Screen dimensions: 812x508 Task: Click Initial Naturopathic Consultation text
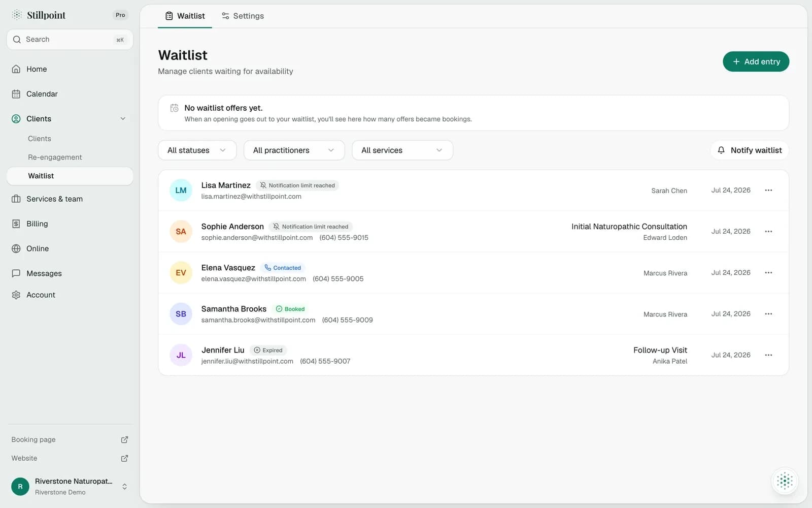point(629,227)
